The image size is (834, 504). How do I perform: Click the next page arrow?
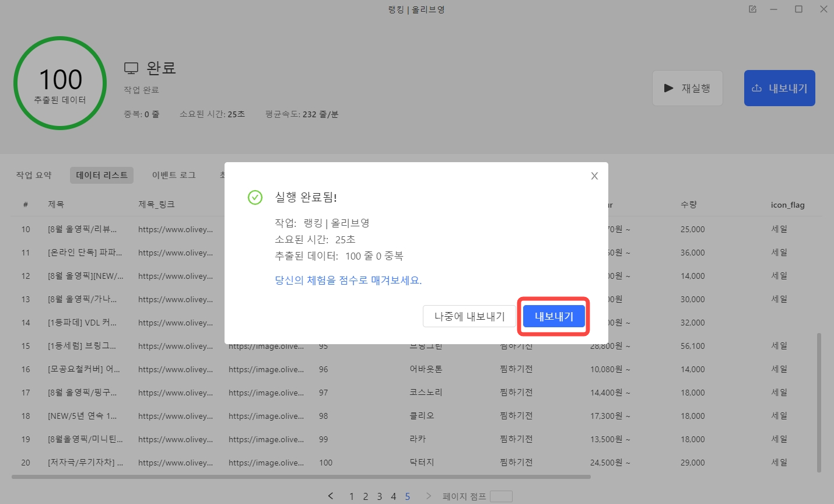(x=429, y=496)
